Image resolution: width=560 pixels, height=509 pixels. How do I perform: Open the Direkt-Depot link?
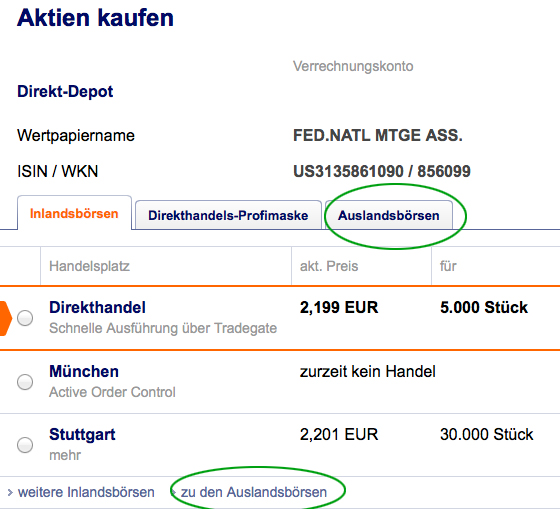(x=65, y=91)
